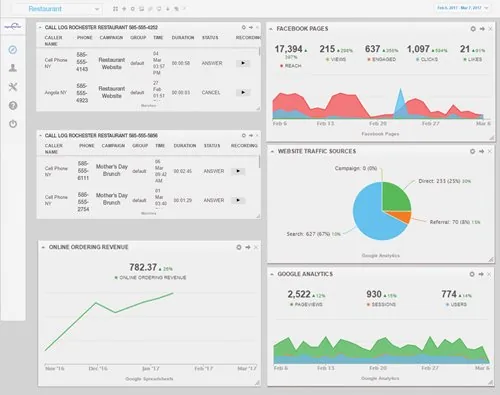Toggle the SESSIONS legend series in Google Analytics
500x395 pixels.
tap(381, 304)
